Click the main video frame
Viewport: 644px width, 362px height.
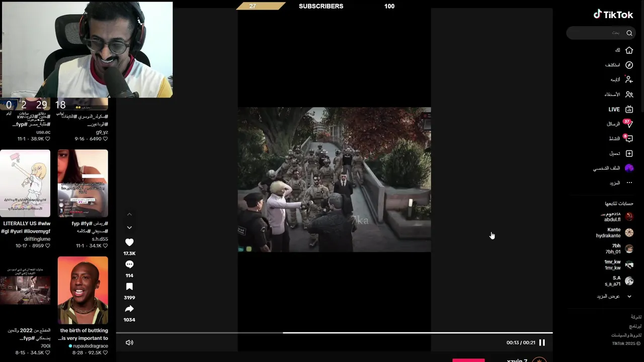coord(334,179)
